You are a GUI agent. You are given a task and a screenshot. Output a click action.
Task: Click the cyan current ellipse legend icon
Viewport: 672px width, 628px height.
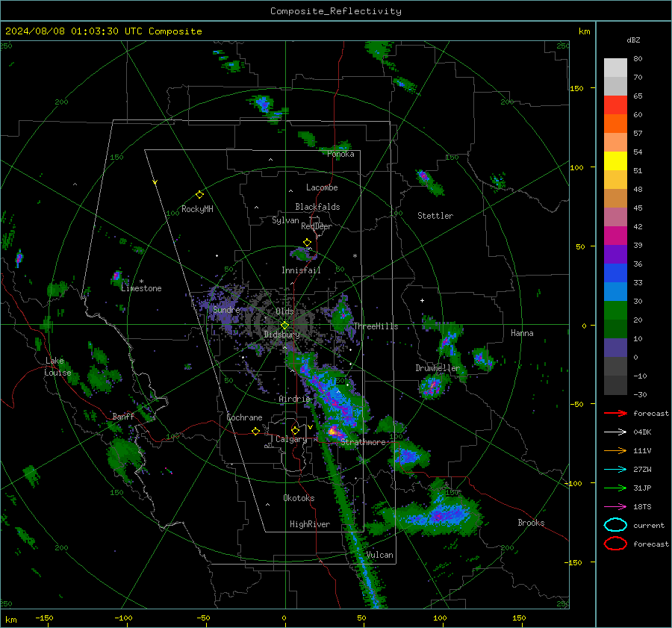(615, 525)
